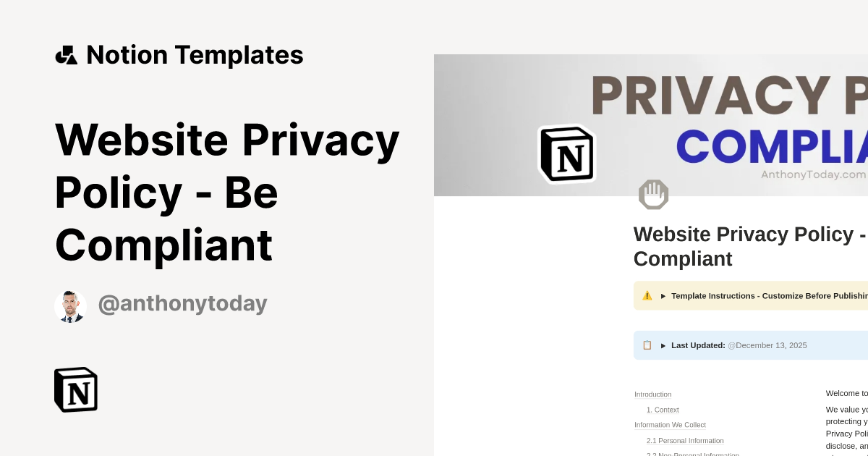The width and height of the screenshot is (868, 456).
Task: Click the Notion cube logo on the cover banner
Action: [x=566, y=154]
